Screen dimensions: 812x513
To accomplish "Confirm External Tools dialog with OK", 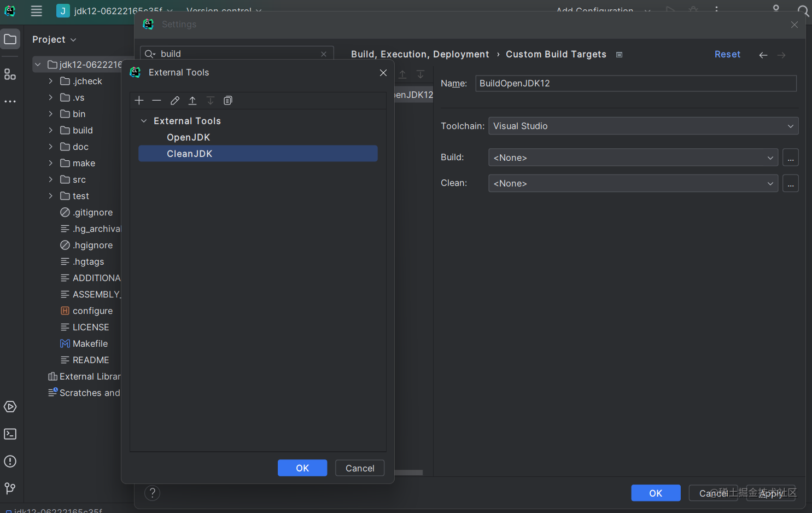I will point(302,468).
